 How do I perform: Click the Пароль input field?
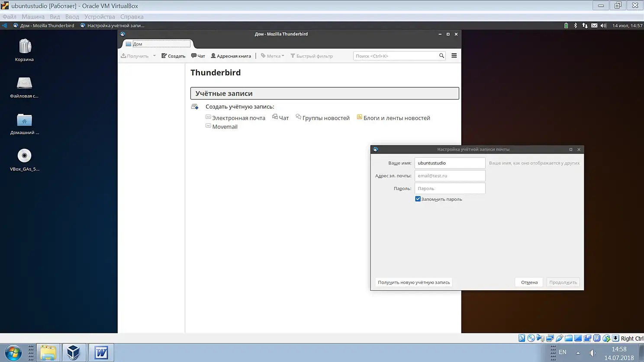tap(450, 188)
